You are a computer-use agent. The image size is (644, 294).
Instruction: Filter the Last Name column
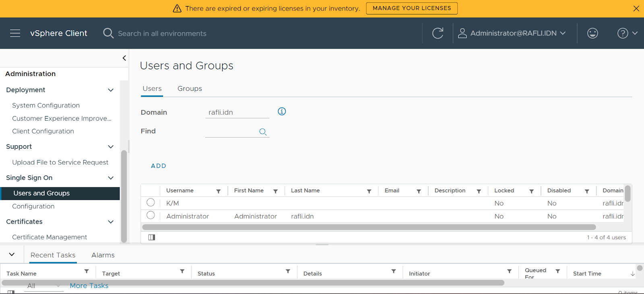pos(369,191)
